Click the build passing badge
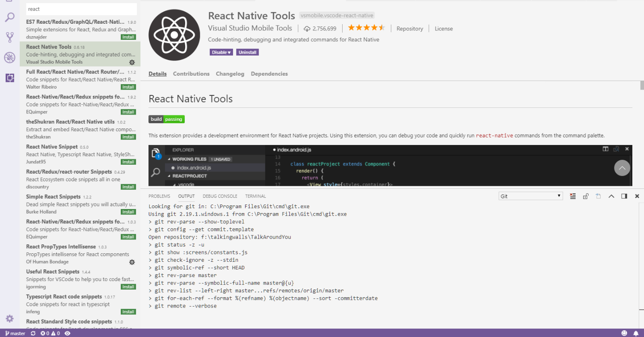The width and height of the screenshot is (644, 337). click(166, 119)
